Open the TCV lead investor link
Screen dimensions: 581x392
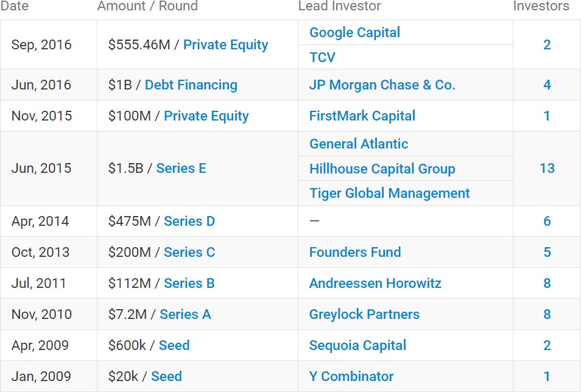pyautogui.click(x=322, y=57)
